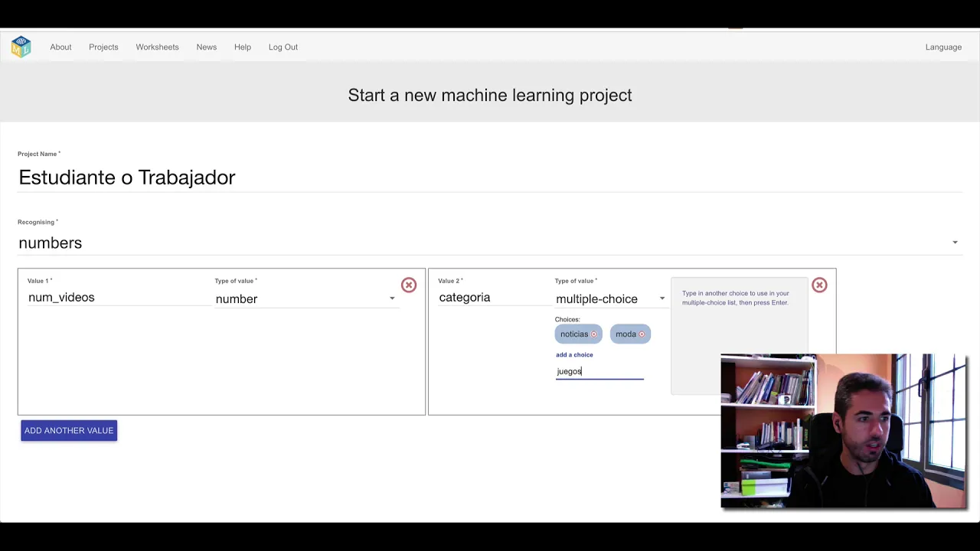The width and height of the screenshot is (980, 551).
Task: Remove Value 2 with its red X icon
Action: [x=819, y=285]
